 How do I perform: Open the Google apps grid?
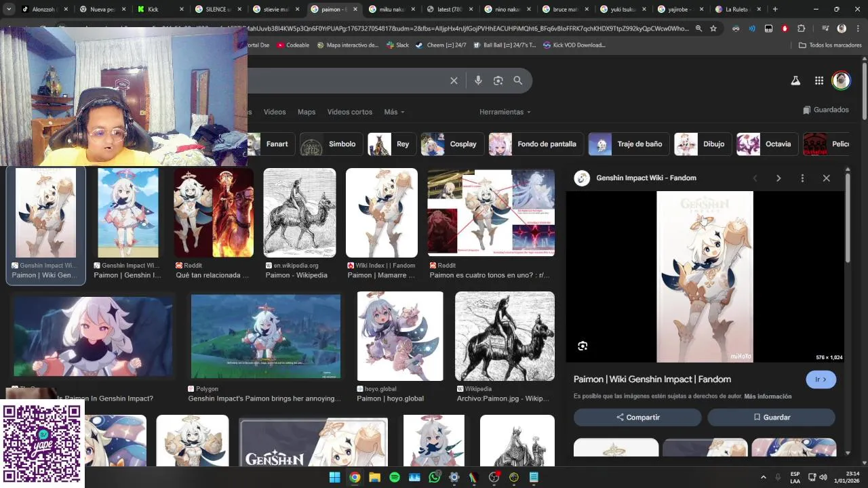coord(819,81)
